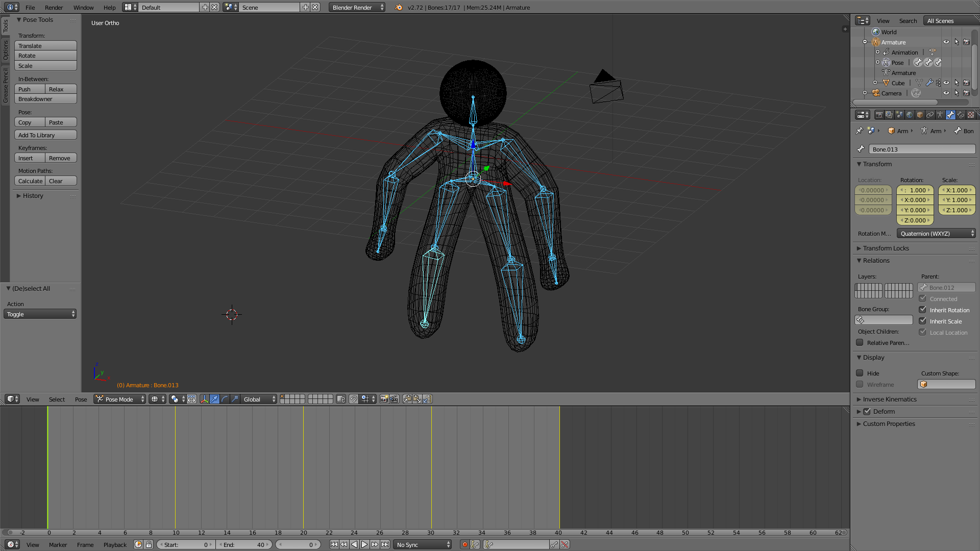Jump to the last frame in playback controls
This screenshot has width=980, height=551.
point(385,545)
